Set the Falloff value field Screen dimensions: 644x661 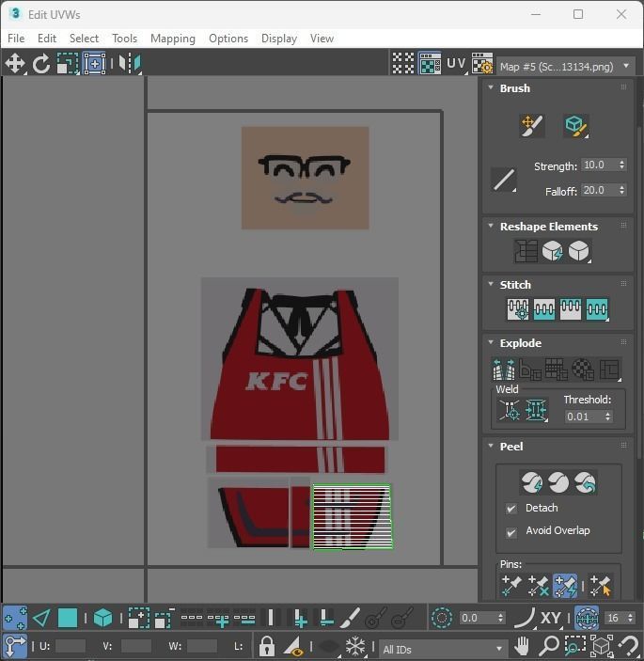[x=599, y=190]
